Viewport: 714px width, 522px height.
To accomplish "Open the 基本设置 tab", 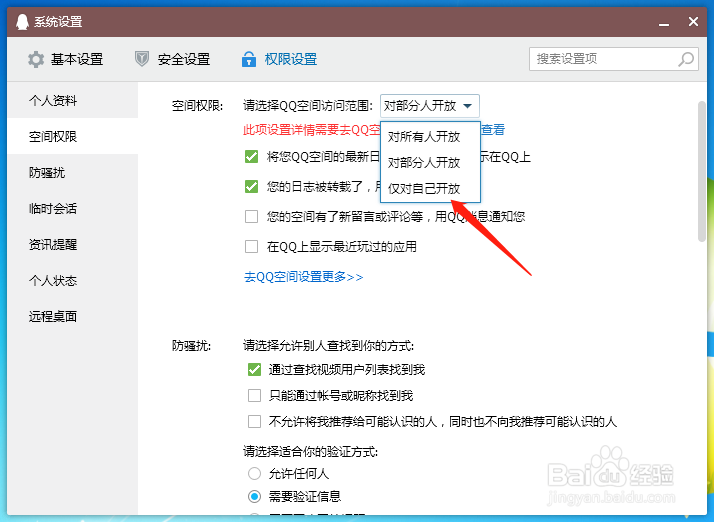I will pos(66,59).
